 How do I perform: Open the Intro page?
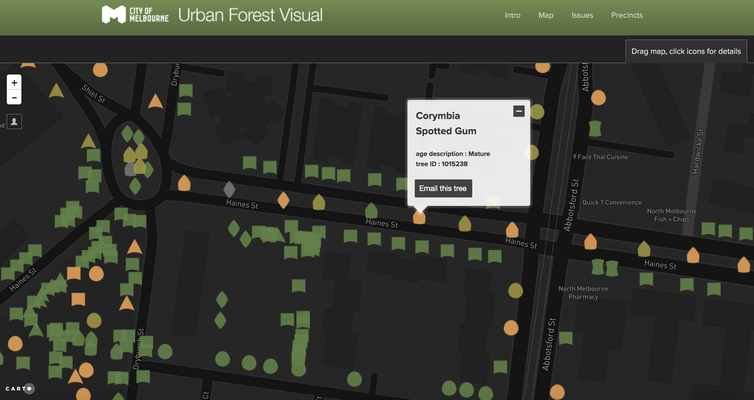tap(512, 16)
